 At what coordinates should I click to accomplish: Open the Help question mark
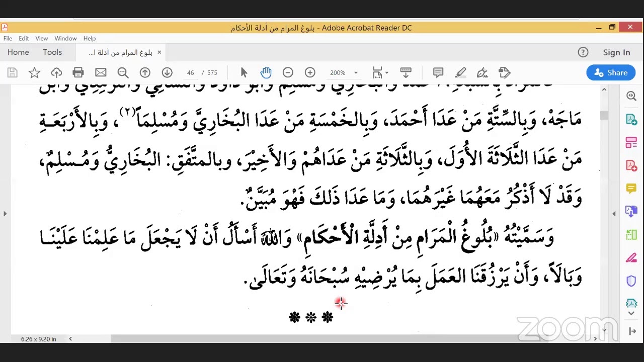coord(583,52)
